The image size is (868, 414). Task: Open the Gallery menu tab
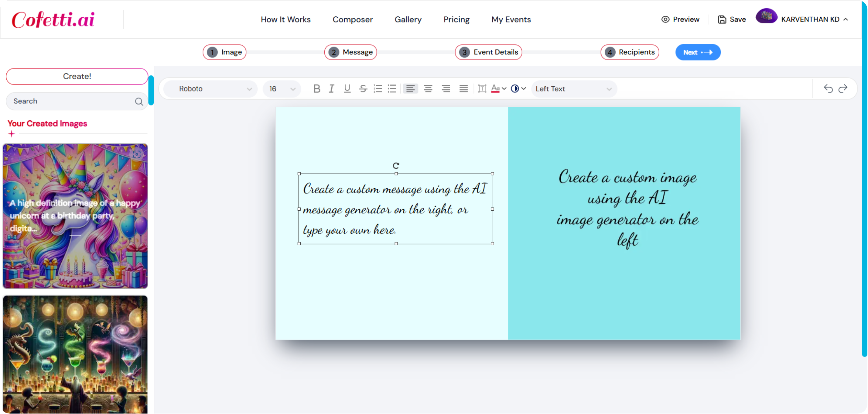click(408, 19)
